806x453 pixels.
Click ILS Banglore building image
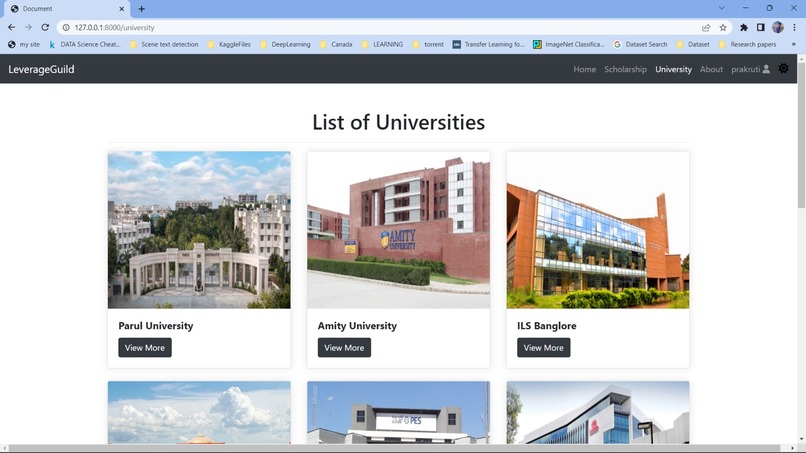click(x=598, y=230)
